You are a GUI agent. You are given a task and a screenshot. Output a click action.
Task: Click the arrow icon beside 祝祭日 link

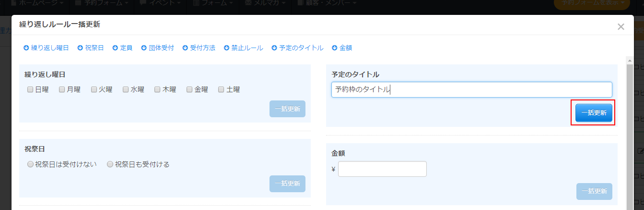[x=80, y=48]
